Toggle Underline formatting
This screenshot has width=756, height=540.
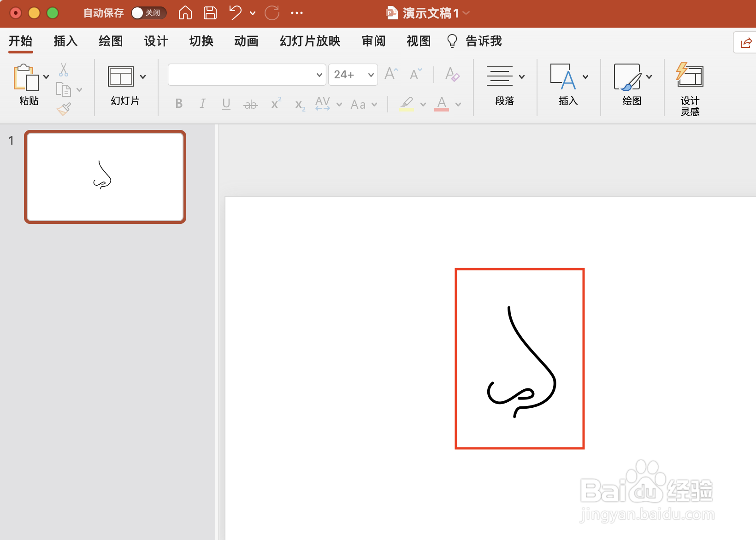(226, 104)
